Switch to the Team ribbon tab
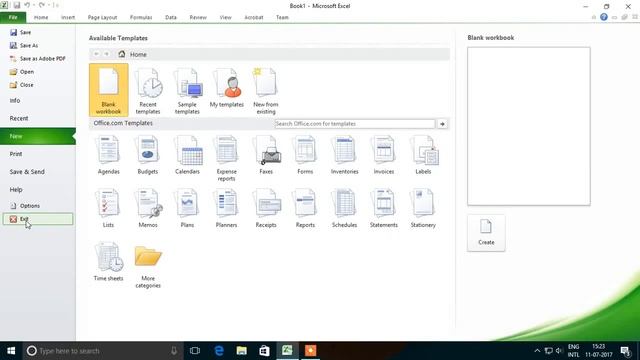Image resolution: width=640 pixels, height=360 pixels. click(x=282, y=18)
